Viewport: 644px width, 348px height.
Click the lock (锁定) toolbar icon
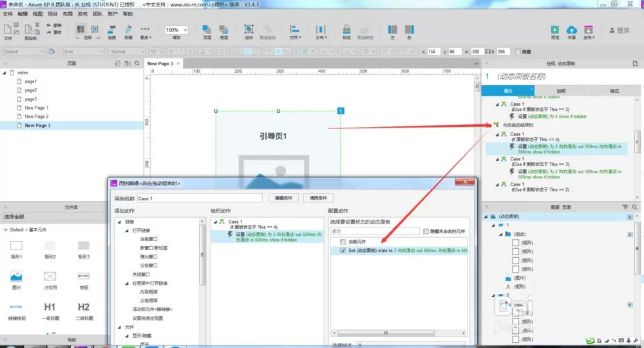[x=346, y=30]
